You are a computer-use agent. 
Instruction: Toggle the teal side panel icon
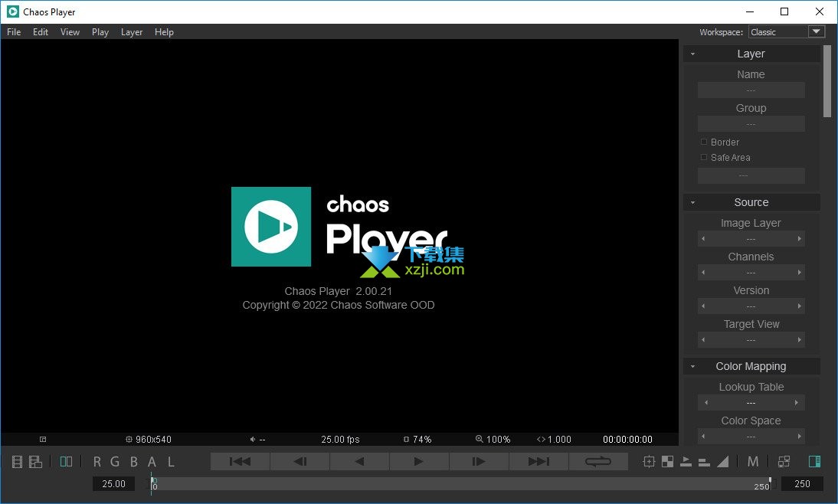[x=814, y=461]
